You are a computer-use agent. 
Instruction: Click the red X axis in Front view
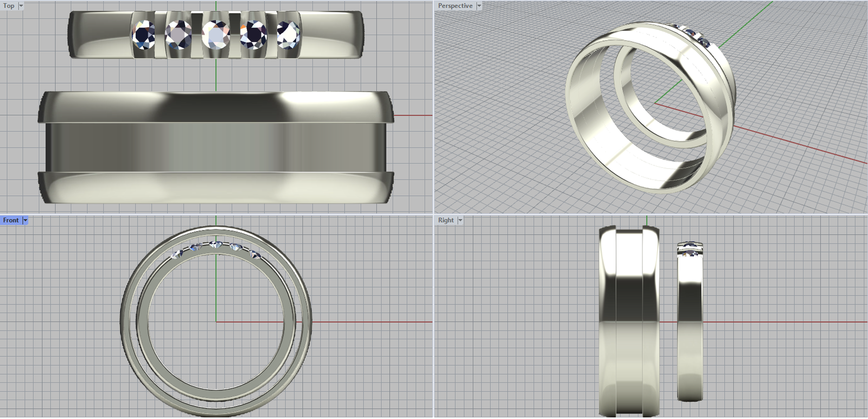pos(369,322)
